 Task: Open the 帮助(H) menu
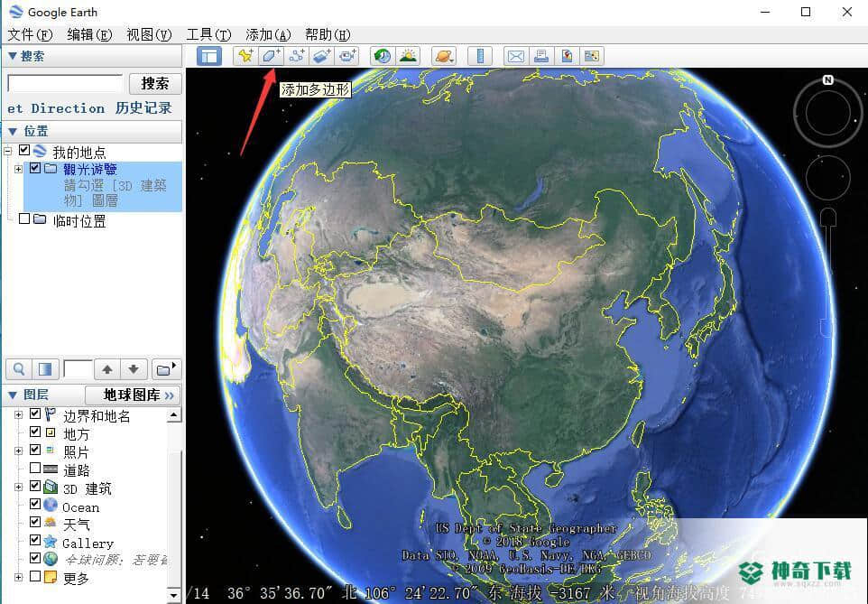[328, 35]
